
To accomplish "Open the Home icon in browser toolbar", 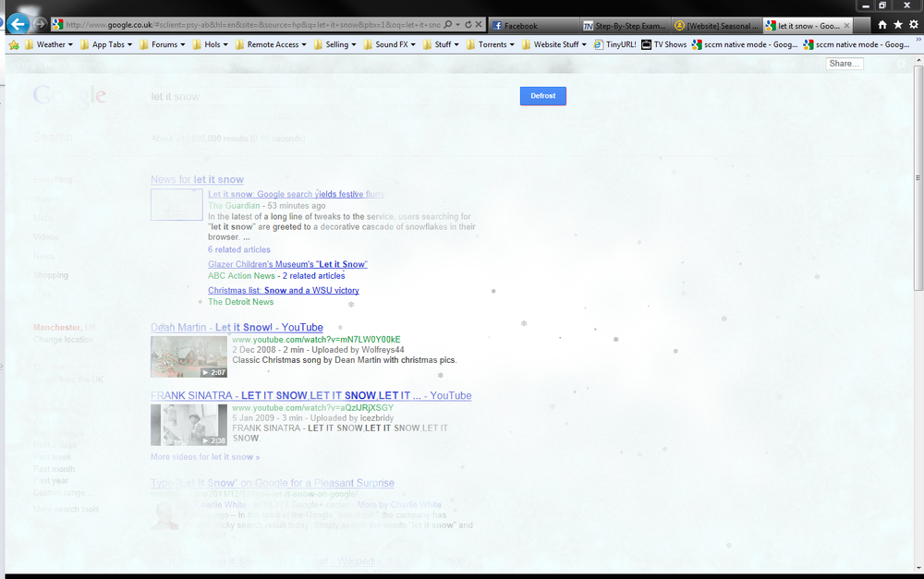I will 882,25.
